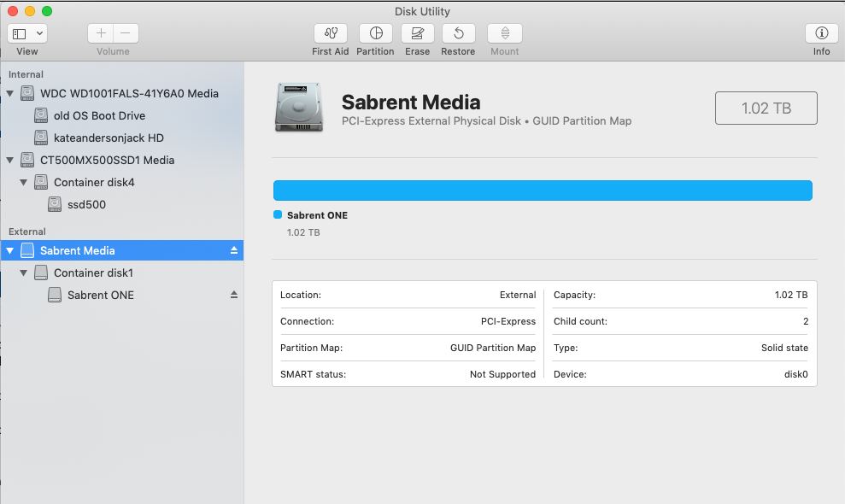Click the Sabrent Media external disk icon in sidebar

tap(27, 250)
